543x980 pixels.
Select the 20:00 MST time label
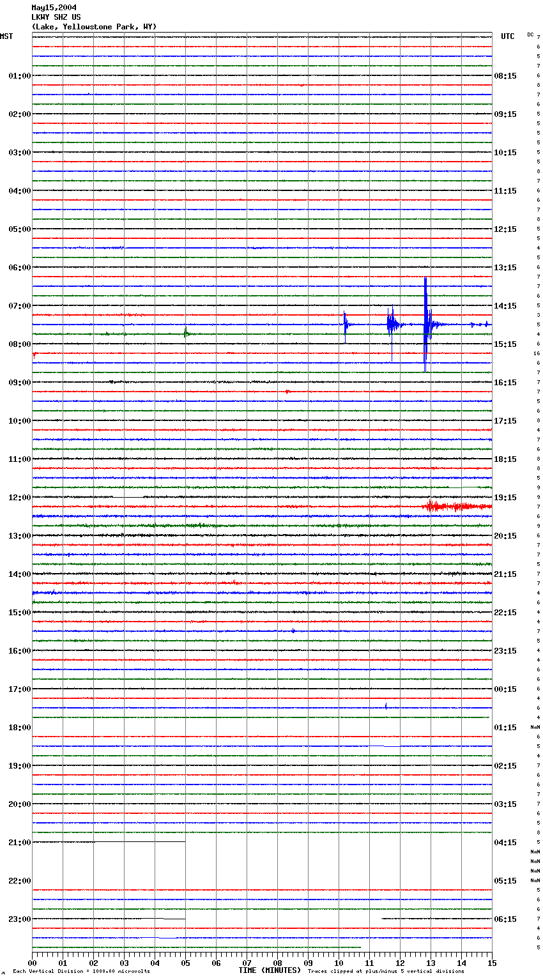point(20,804)
